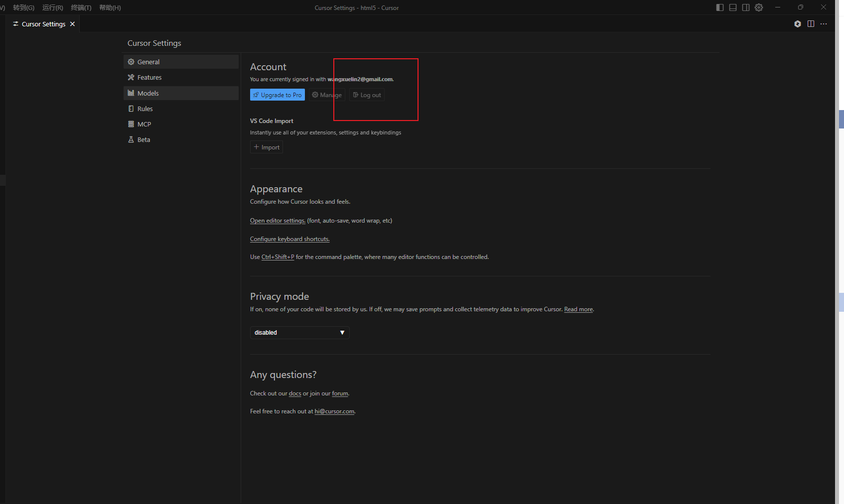Open the MCP settings page
844x504 pixels.
(181, 124)
